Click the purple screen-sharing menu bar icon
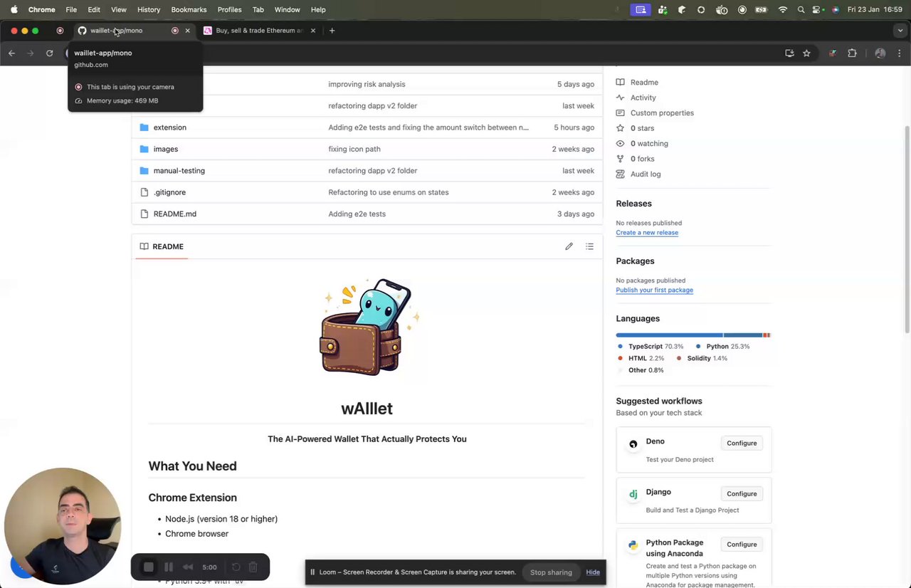The width and height of the screenshot is (911, 588). 641,9
